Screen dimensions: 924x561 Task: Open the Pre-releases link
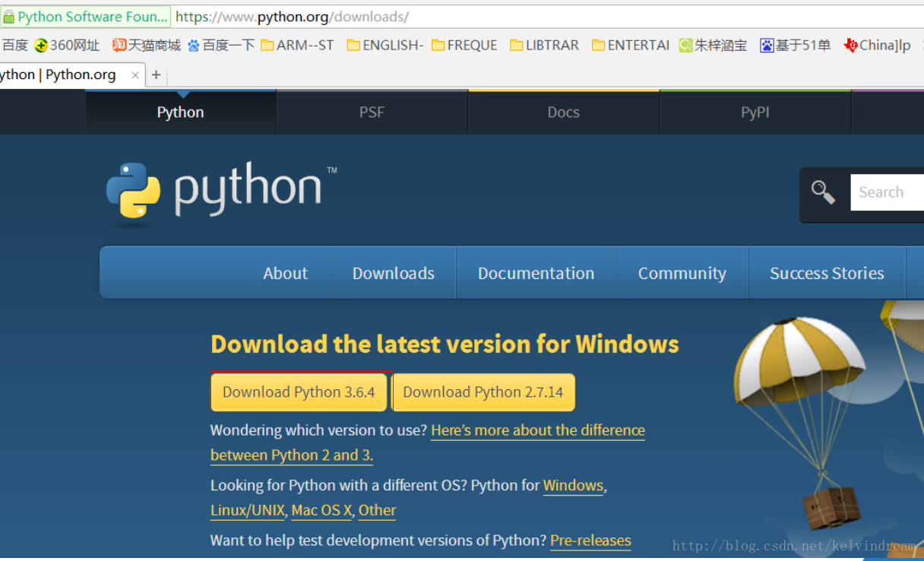[590, 540]
